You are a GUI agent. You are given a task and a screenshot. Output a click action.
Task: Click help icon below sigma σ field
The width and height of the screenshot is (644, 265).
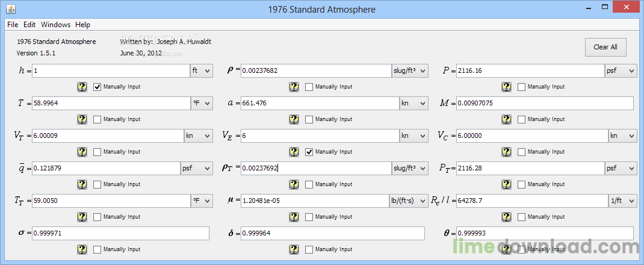click(x=82, y=249)
